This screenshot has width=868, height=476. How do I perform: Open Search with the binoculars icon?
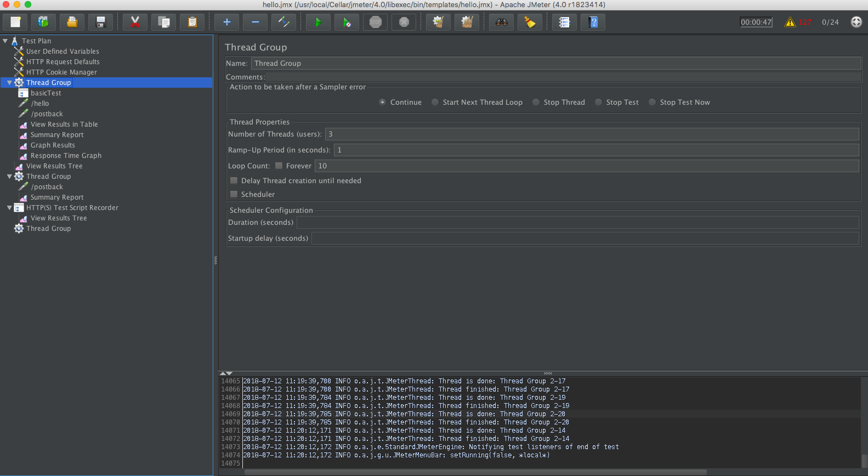tap(501, 22)
